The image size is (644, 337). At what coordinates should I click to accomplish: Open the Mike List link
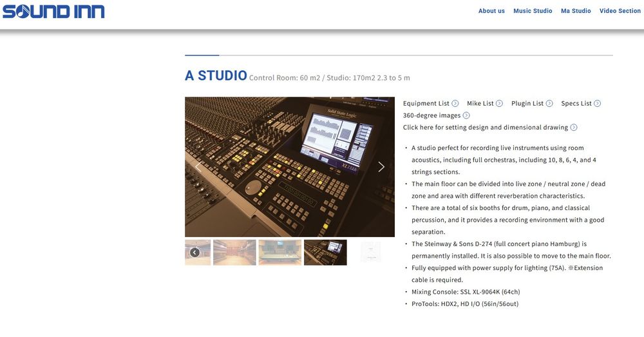click(480, 104)
